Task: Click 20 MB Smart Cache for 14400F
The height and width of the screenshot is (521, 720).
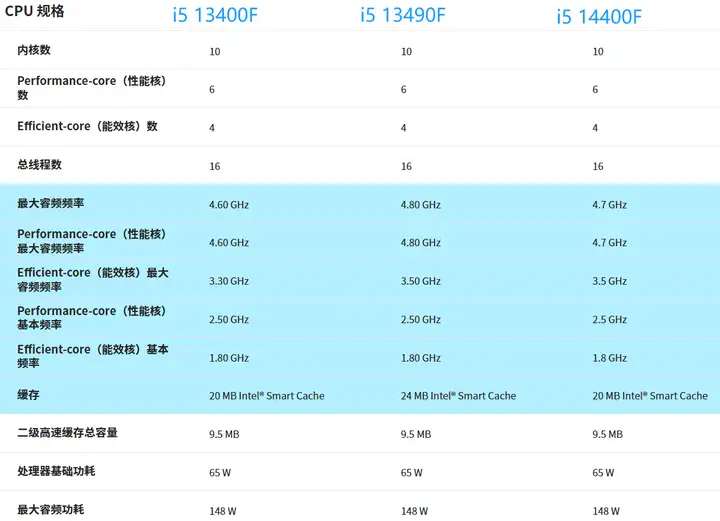Action: pyautogui.click(x=650, y=396)
